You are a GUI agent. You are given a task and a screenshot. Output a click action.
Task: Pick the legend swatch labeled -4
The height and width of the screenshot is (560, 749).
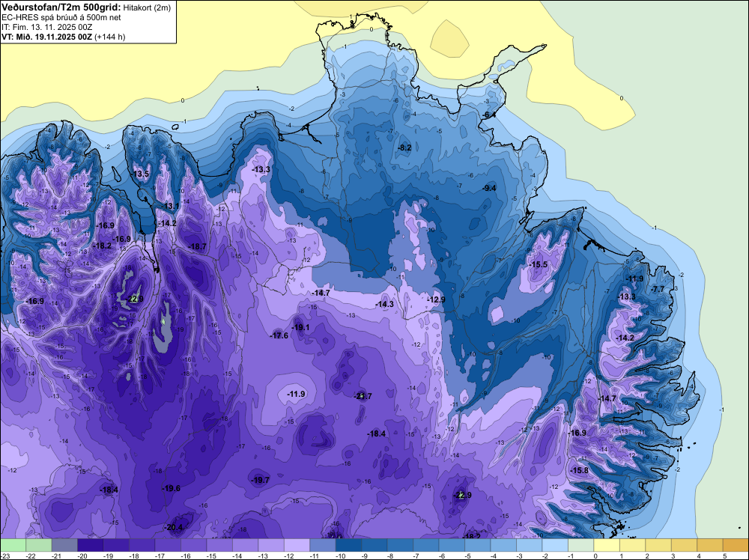coord(503,545)
